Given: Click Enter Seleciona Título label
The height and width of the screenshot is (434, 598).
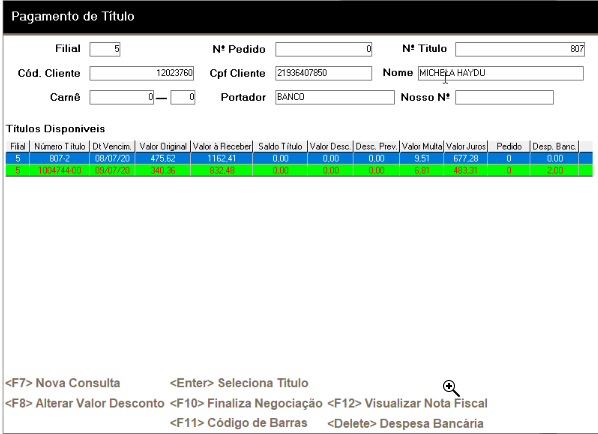Looking at the screenshot, I should [239, 383].
